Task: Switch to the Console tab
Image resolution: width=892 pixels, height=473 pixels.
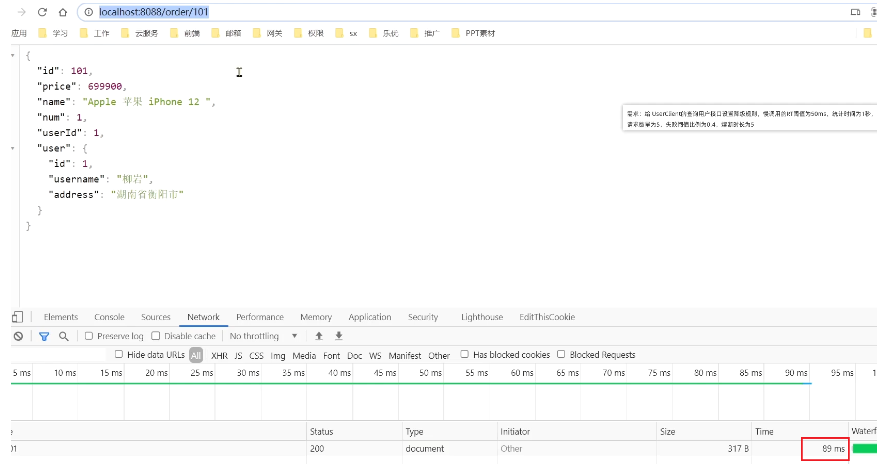Action: (x=109, y=317)
